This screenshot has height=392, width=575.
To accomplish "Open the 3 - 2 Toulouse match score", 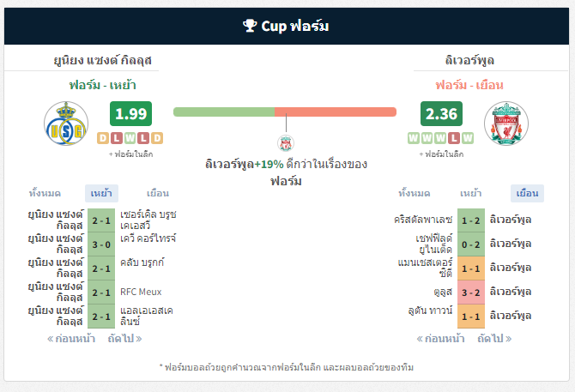I will click(471, 292).
